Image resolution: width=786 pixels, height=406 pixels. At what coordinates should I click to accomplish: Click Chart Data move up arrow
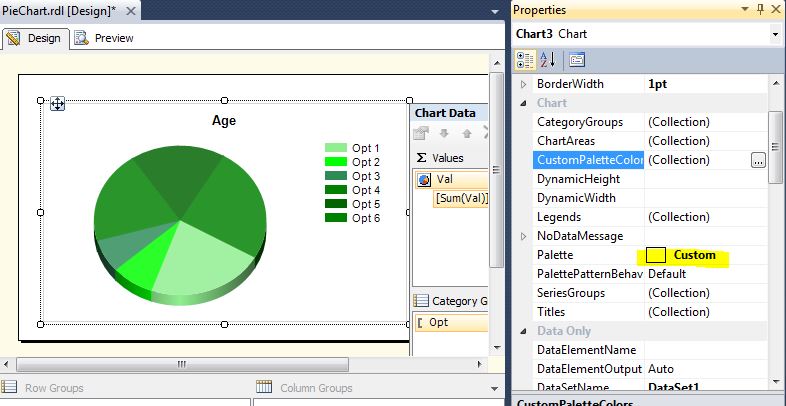tap(467, 133)
